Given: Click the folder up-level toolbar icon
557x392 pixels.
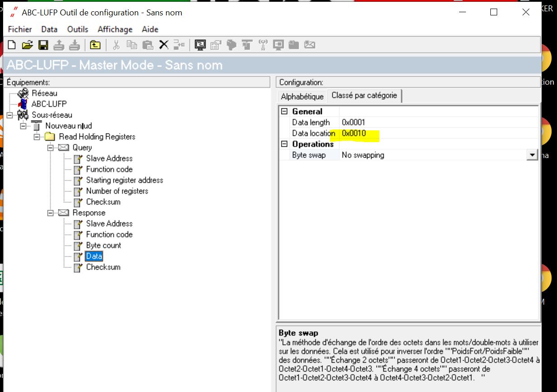Looking at the screenshot, I should coord(95,45).
